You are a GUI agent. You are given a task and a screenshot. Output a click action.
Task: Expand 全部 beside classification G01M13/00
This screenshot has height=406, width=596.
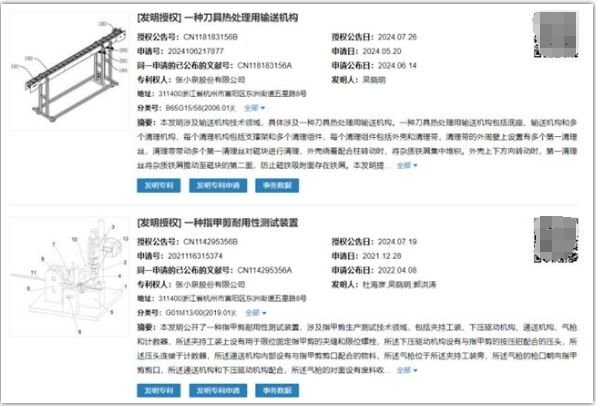click(255, 313)
